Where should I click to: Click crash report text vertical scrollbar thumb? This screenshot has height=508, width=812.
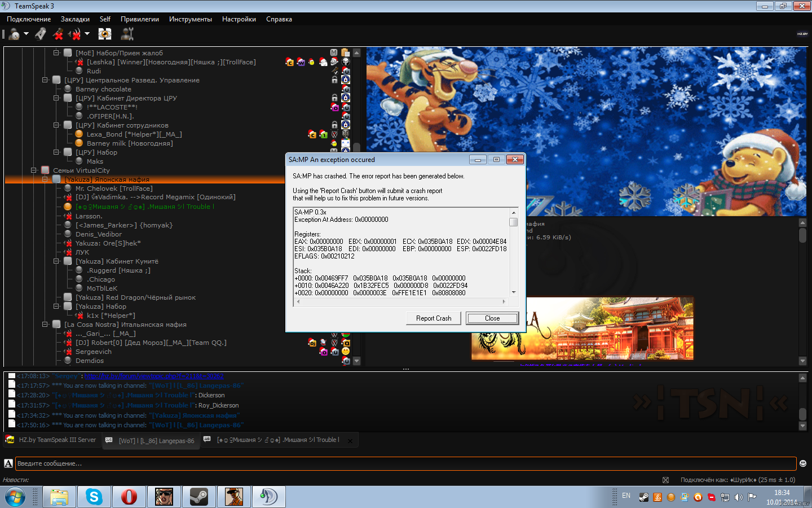513,222
